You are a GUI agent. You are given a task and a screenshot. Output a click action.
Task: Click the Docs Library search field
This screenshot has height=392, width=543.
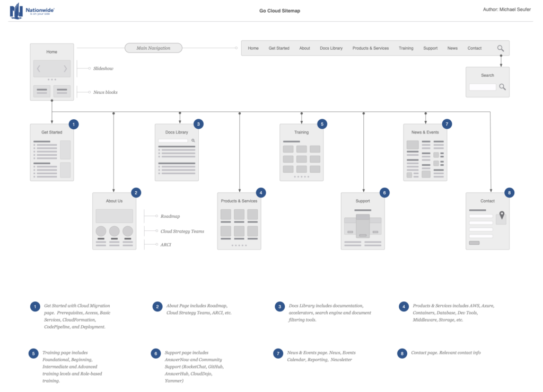(x=173, y=140)
